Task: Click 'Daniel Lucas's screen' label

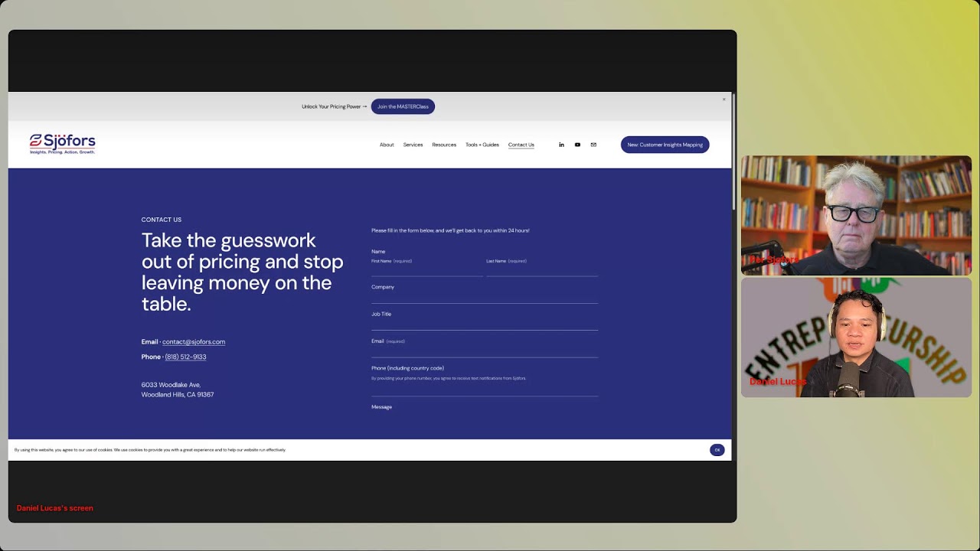Action: 55,508
